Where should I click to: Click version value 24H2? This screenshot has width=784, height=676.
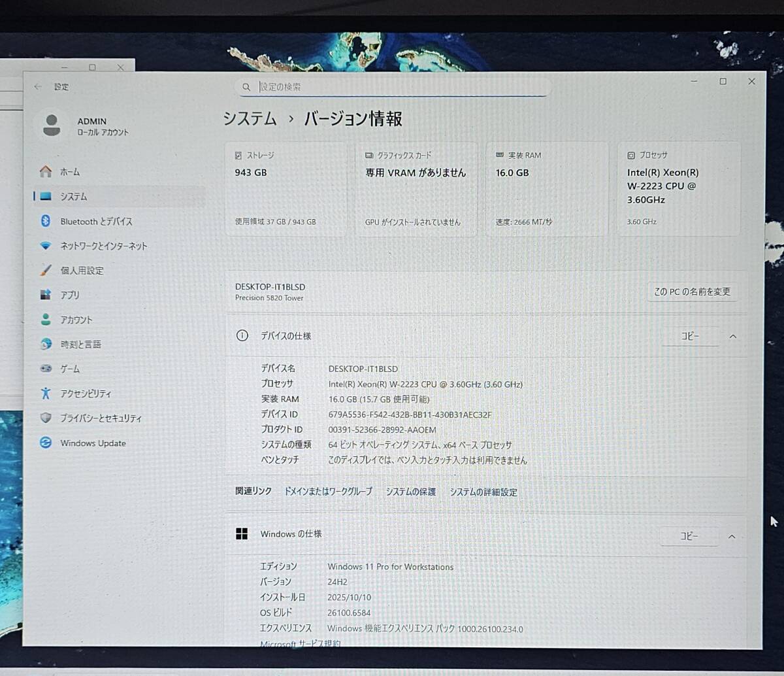pos(337,582)
